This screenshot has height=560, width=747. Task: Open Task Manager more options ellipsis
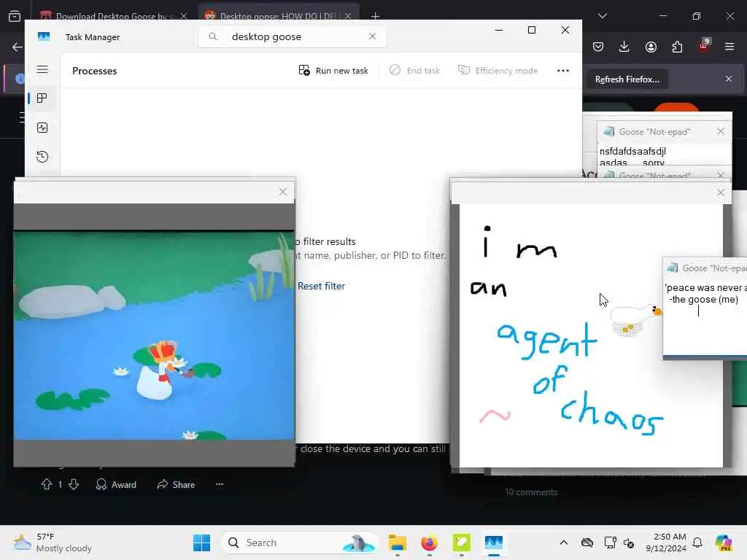(563, 71)
